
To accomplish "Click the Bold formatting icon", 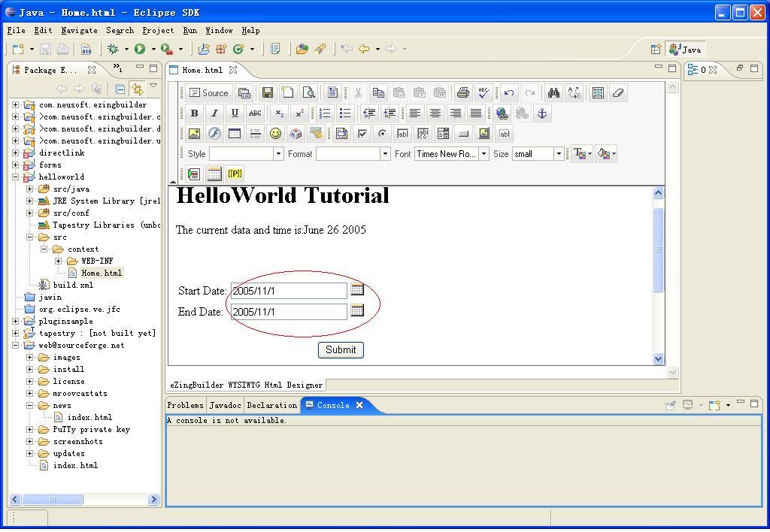I will point(194,113).
